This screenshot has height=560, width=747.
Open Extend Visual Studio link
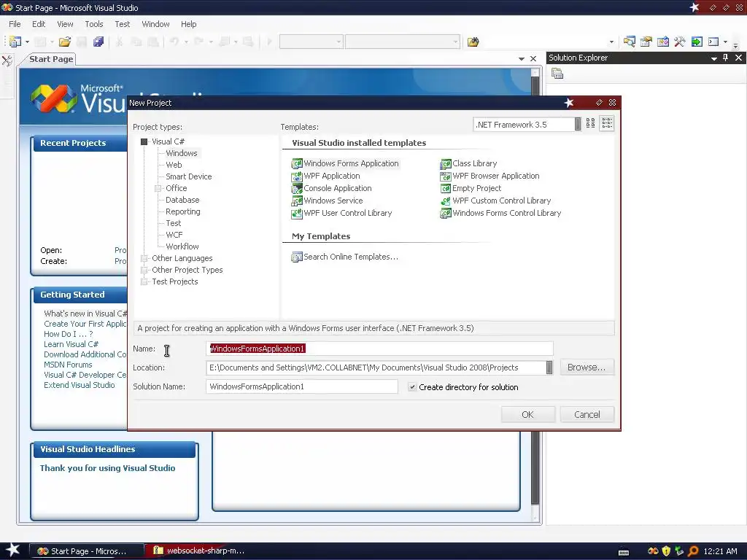tap(80, 385)
